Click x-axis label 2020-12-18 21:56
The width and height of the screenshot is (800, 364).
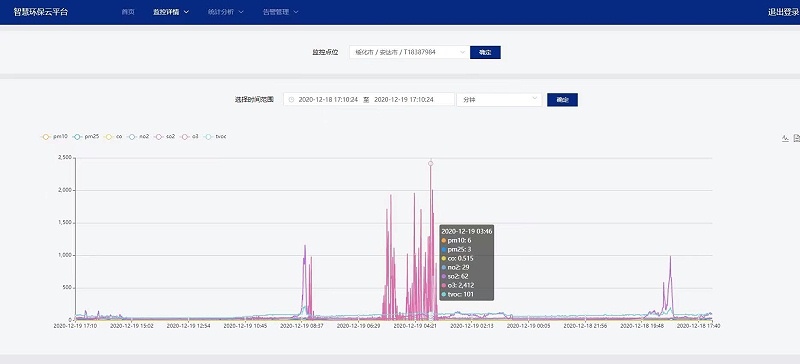[x=585, y=325]
